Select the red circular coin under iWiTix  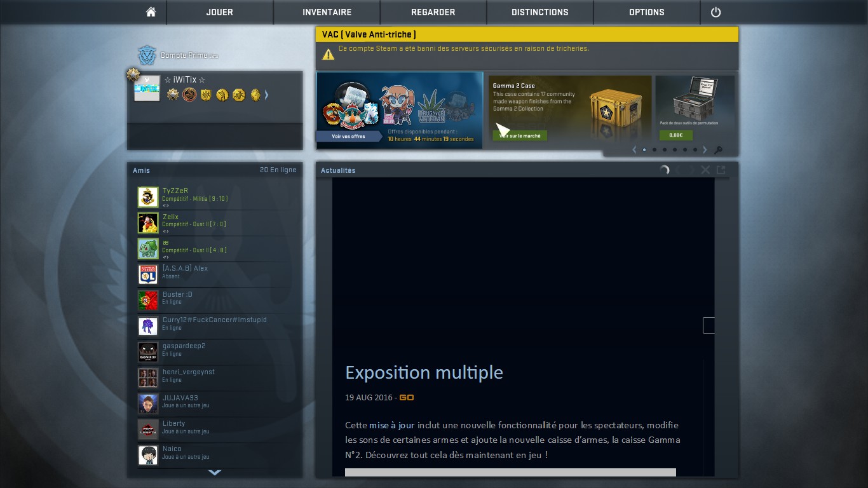(189, 95)
